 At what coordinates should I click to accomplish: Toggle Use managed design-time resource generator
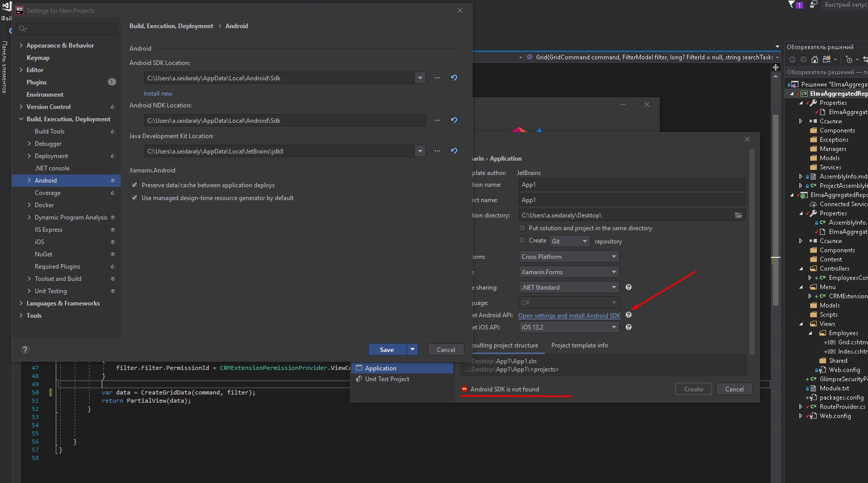click(x=135, y=198)
